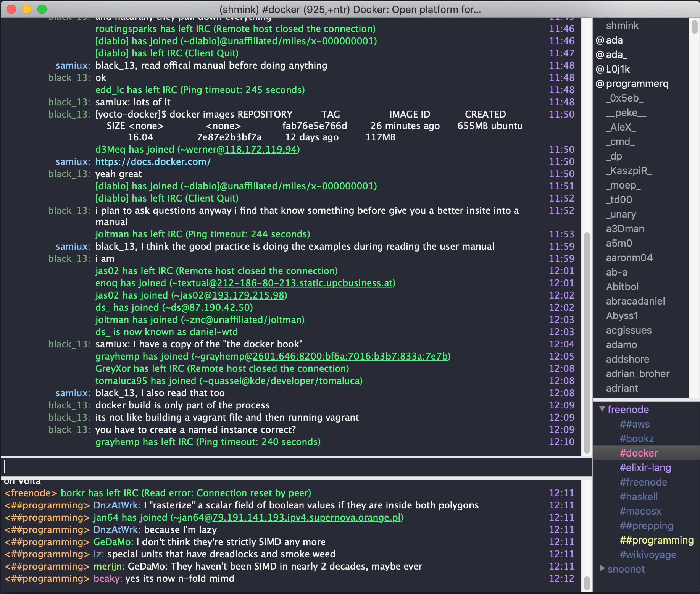Select user abracadaniel in the user list
700x594 pixels.
click(x=635, y=301)
